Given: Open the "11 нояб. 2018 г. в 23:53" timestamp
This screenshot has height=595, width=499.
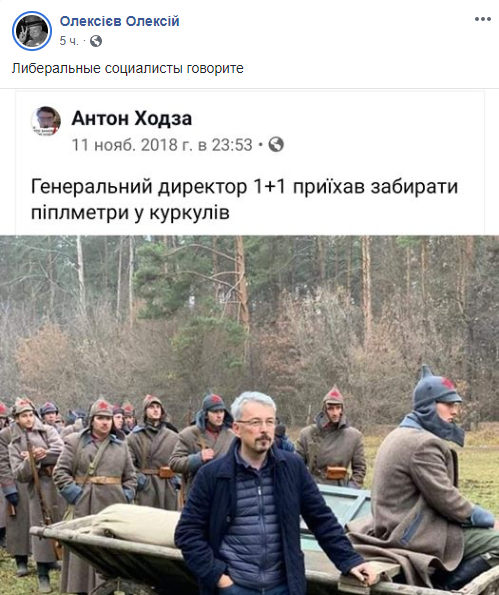Looking at the screenshot, I should coord(162,145).
